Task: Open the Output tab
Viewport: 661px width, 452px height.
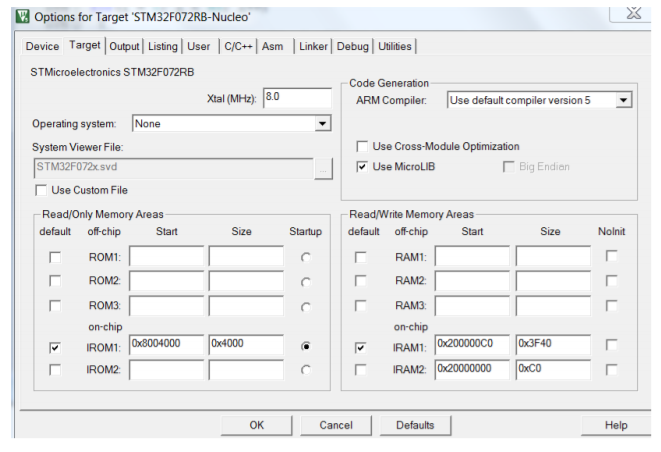Action: coord(124,46)
